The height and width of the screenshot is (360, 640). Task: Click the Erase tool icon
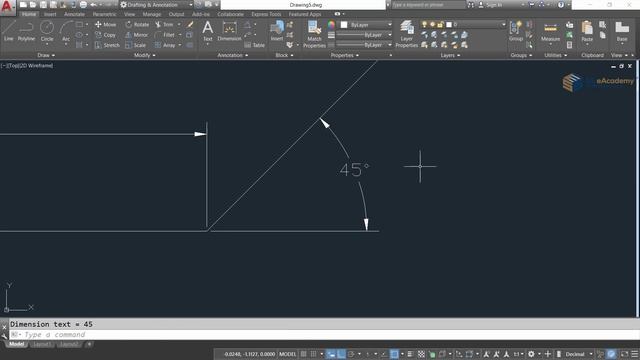[190, 24]
